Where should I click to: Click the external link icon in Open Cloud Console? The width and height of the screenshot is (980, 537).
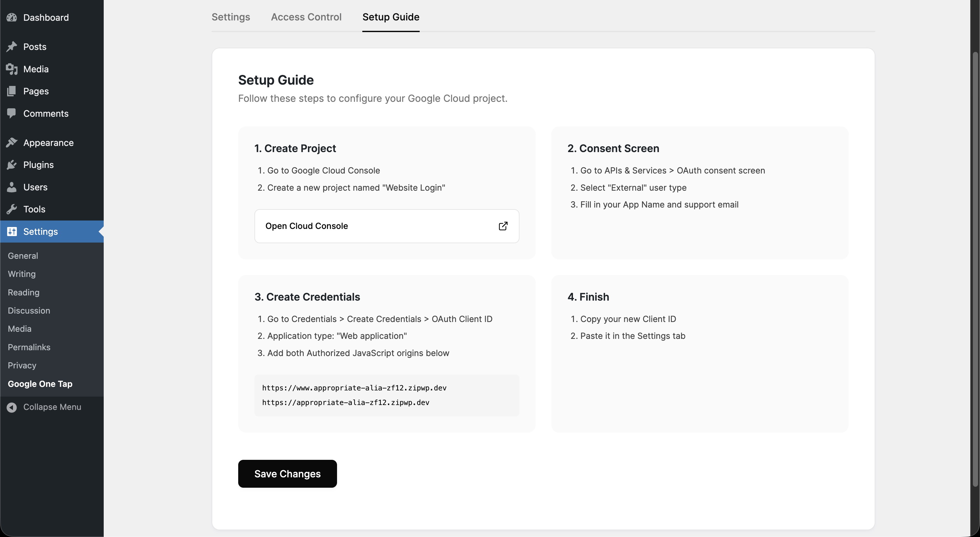point(503,226)
